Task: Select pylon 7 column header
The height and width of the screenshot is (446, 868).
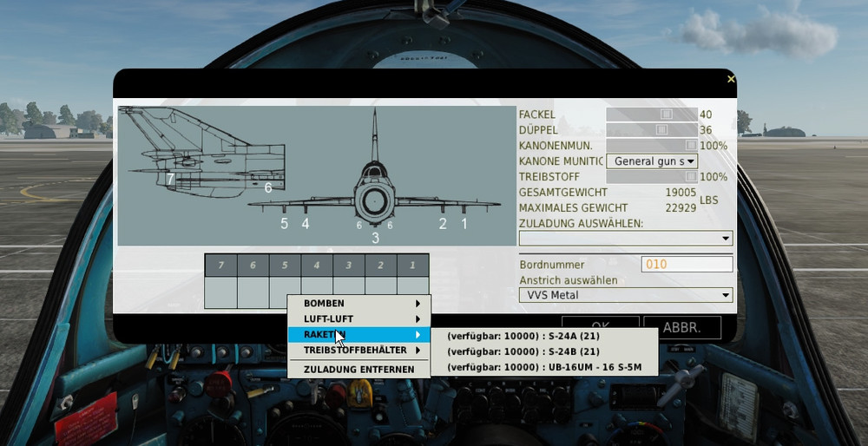Action: pyautogui.click(x=220, y=266)
